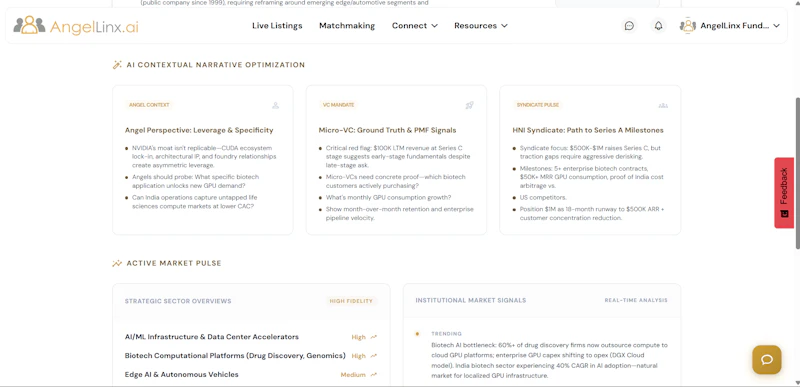
Task: Click the orange dot beside Trending
Action: click(x=417, y=334)
